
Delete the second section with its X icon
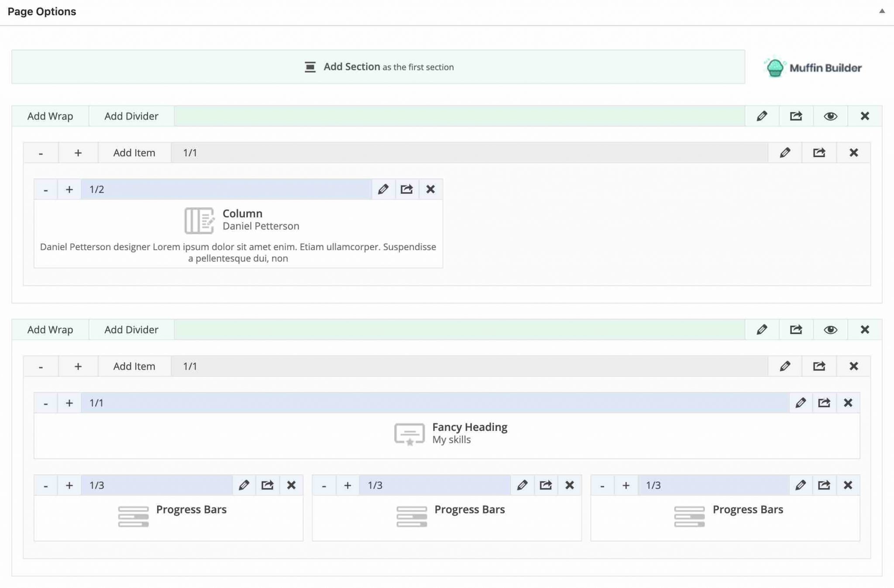pos(864,329)
